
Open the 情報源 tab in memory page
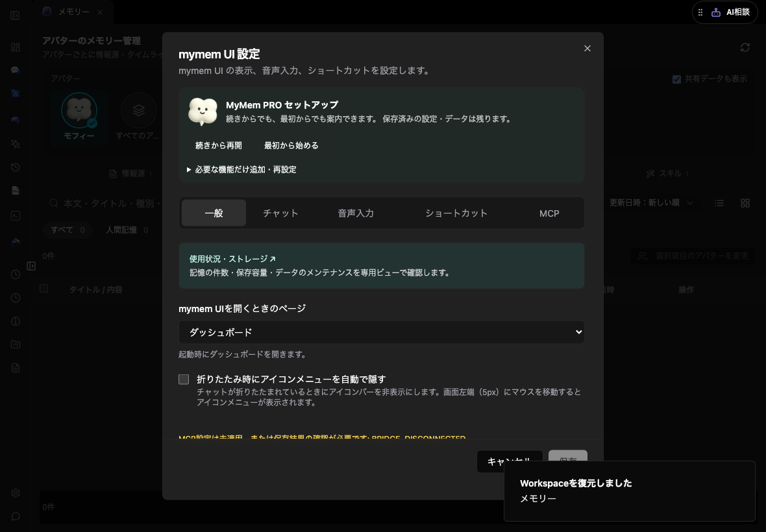tap(130, 174)
